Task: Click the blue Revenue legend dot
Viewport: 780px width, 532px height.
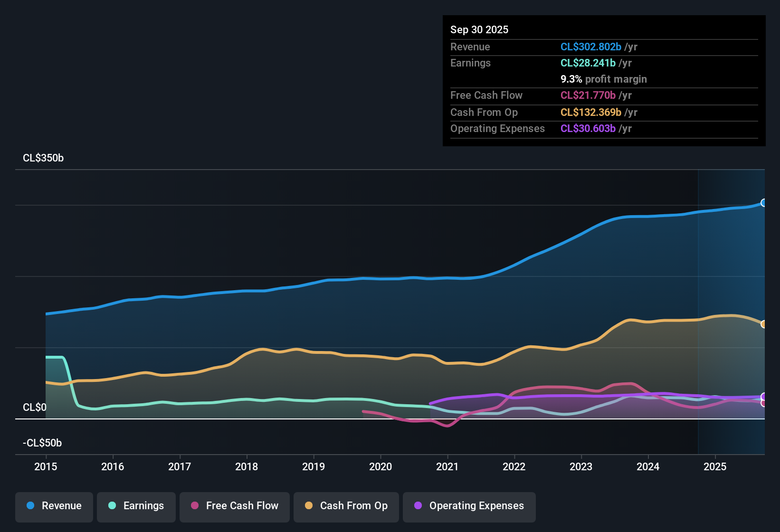Action: click(30, 506)
